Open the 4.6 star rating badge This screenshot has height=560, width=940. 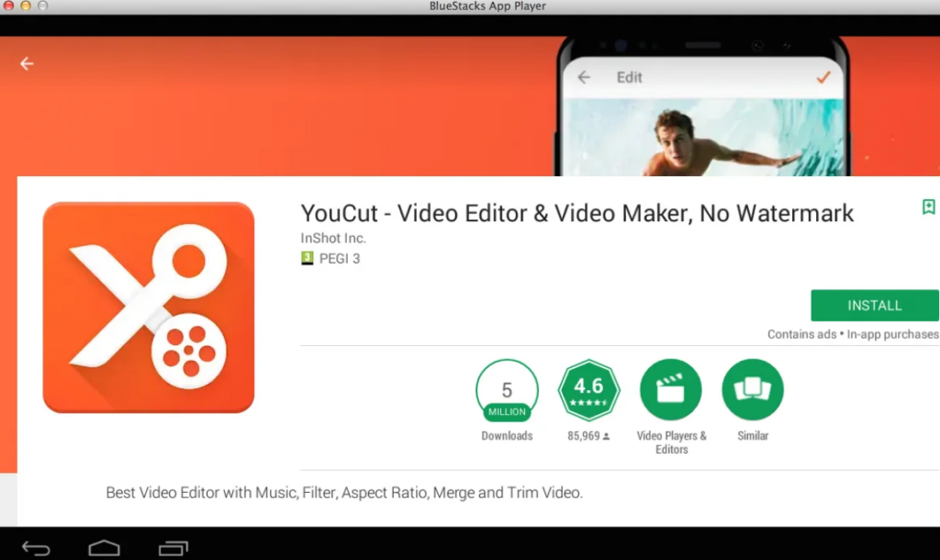coord(588,390)
